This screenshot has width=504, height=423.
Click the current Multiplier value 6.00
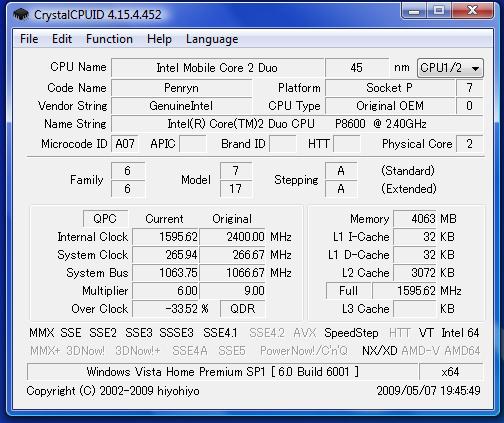pyautogui.click(x=166, y=291)
